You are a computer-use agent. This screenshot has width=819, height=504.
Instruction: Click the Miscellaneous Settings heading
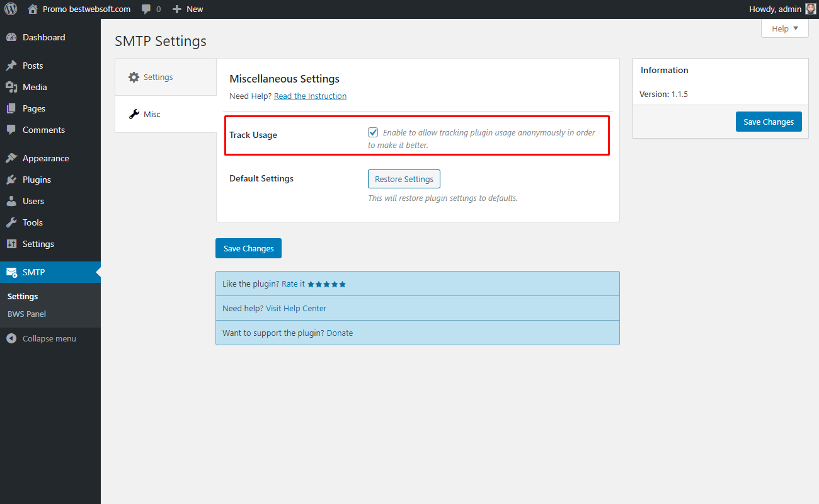(284, 79)
